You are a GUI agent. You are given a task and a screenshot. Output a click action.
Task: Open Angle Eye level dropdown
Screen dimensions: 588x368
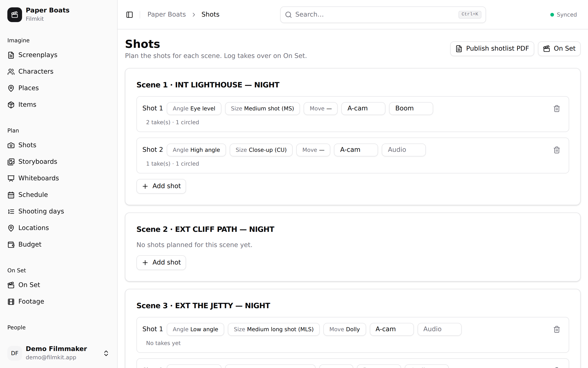194,109
